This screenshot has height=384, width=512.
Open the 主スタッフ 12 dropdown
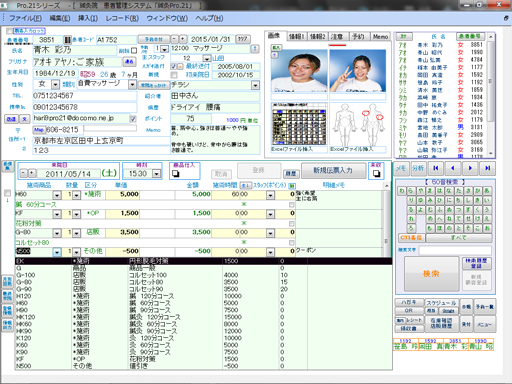coord(207,58)
